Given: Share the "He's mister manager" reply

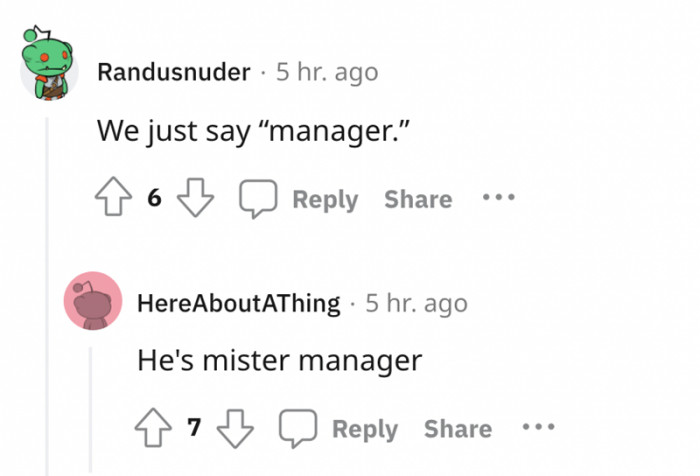Looking at the screenshot, I should (x=458, y=429).
